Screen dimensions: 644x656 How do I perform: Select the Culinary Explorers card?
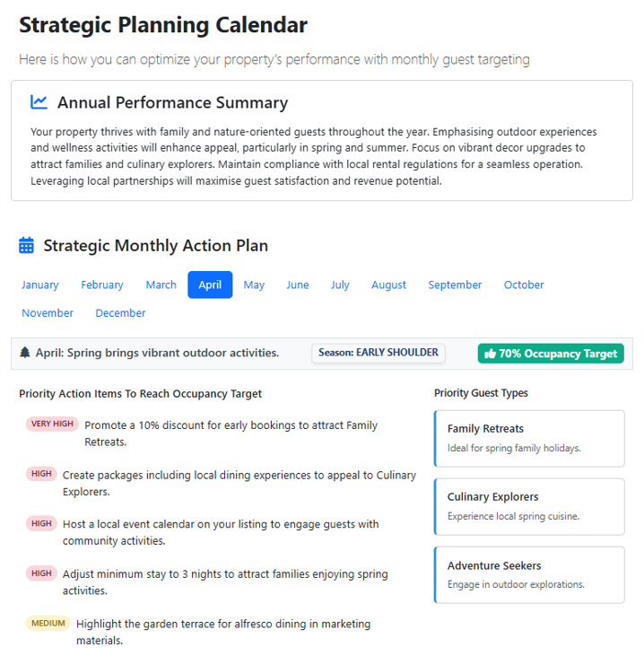(x=529, y=507)
